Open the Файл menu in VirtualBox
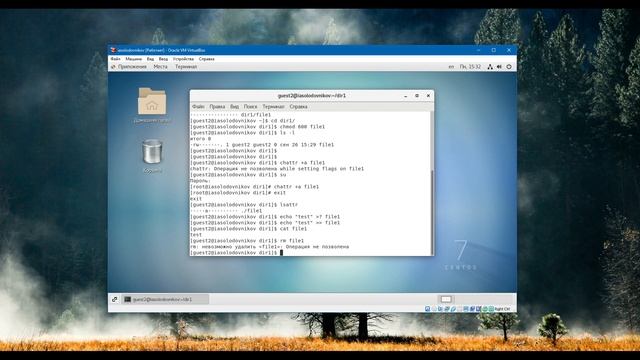Viewport: 640px width, 360px height. [x=116, y=59]
